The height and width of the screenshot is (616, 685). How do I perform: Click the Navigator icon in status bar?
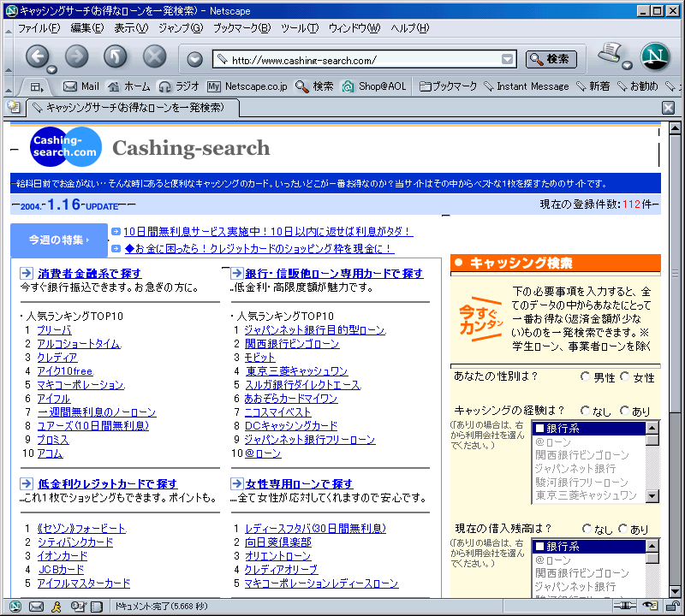point(15,606)
